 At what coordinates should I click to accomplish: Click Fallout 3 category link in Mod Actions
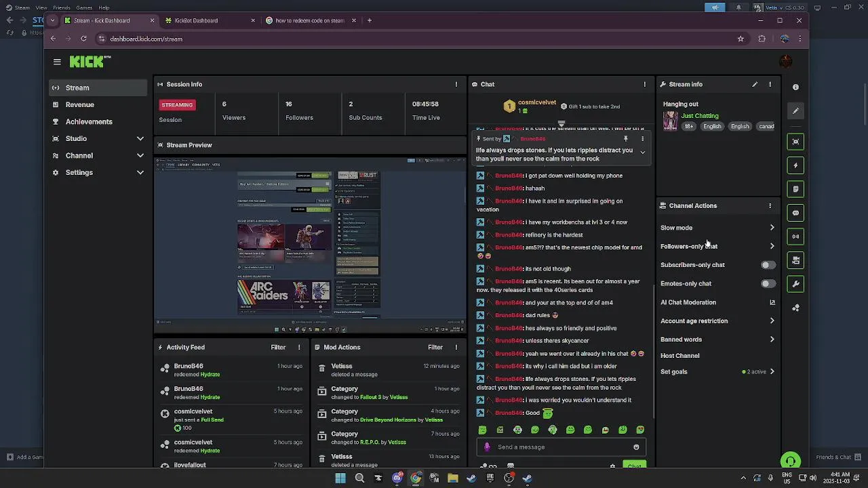click(370, 397)
